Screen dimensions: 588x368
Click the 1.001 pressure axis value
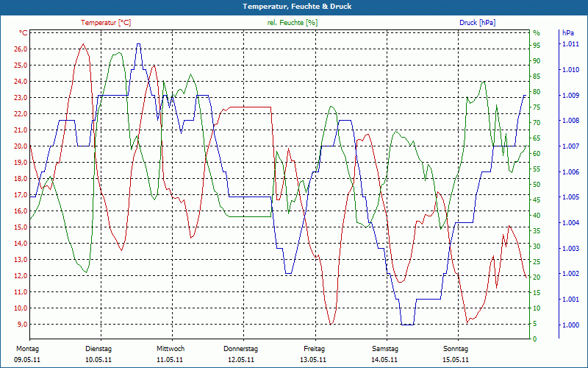tap(570, 300)
